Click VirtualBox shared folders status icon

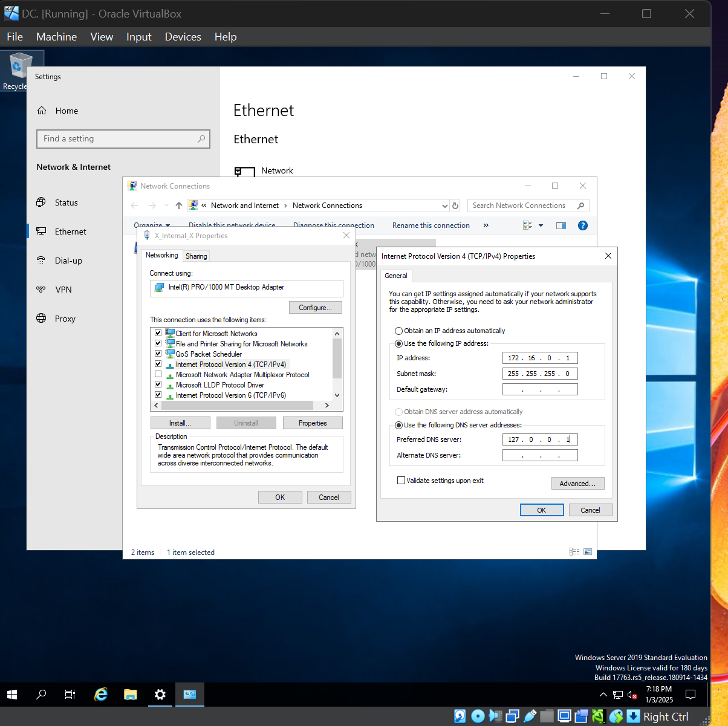[x=547, y=716]
